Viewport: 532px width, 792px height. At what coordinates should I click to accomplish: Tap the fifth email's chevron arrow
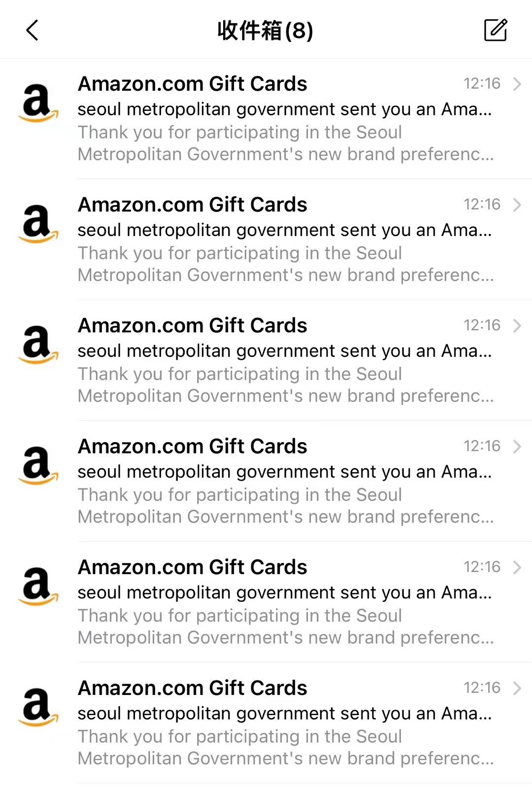[x=517, y=567]
